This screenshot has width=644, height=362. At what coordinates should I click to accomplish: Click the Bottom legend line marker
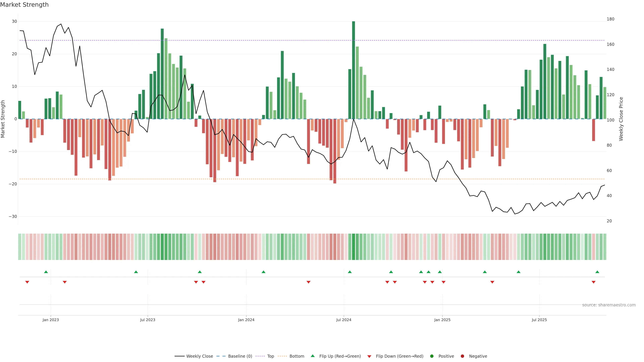tap(282, 356)
